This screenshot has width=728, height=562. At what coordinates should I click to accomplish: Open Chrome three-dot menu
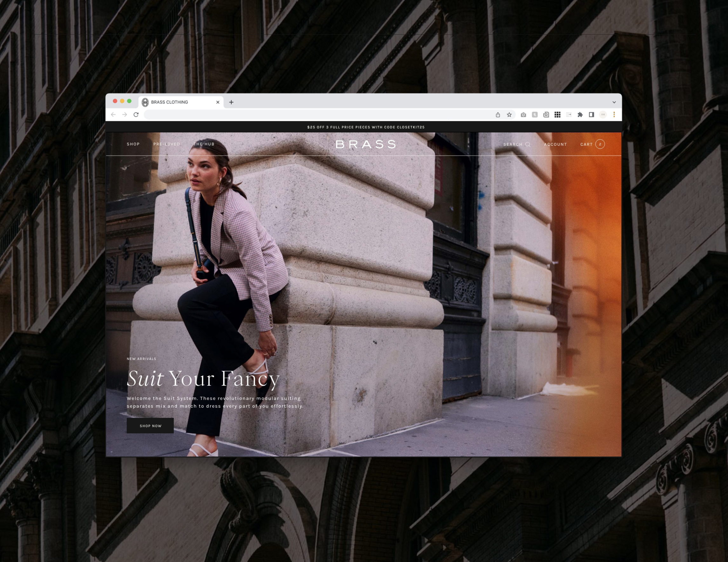click(614, 115)
